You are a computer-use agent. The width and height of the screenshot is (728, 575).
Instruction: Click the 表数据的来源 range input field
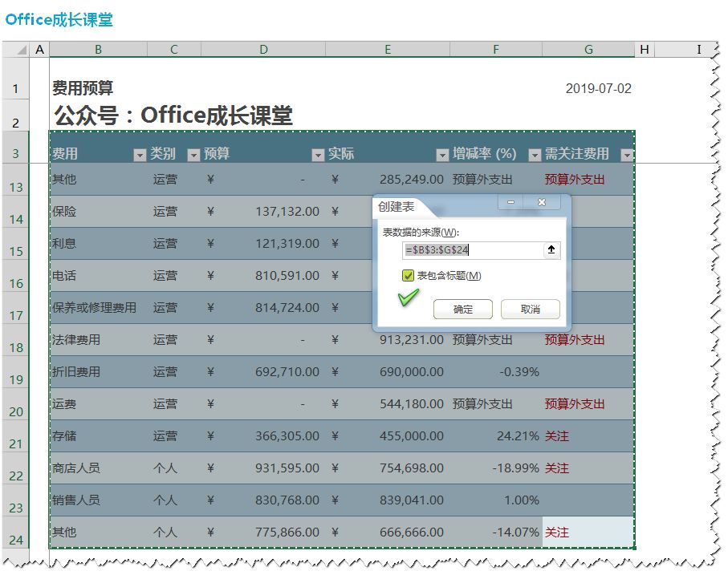pyautogui.click(x=472, y=250)
